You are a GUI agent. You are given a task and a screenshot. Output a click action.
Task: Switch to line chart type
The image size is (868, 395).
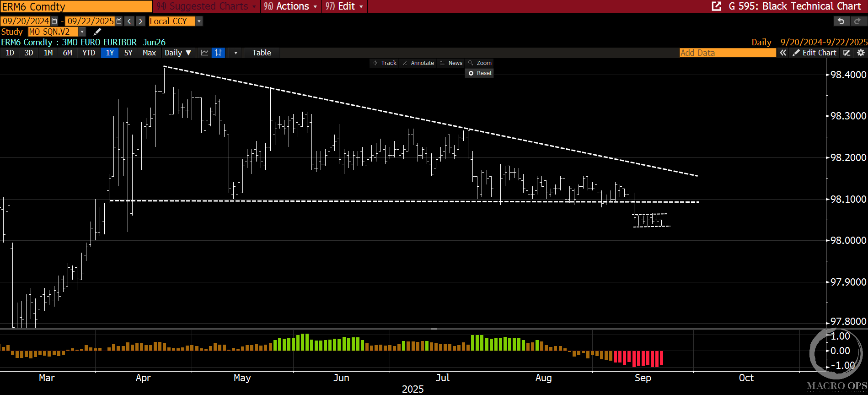click(204, 53)
